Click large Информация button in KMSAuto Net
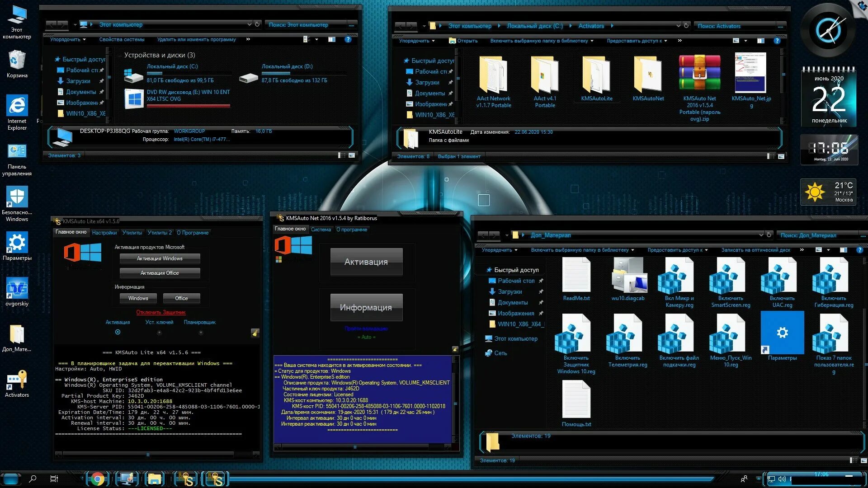This screenshot has height=488, width=868. 366,307
